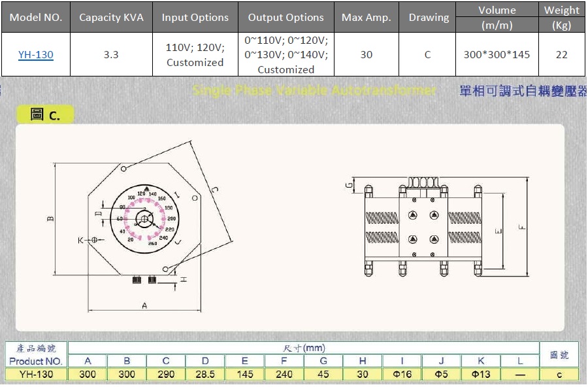The width and height of the screenshot is (588, 387).
Task: Click the YH-130 row in dimensions table
Action: [36, 375]
